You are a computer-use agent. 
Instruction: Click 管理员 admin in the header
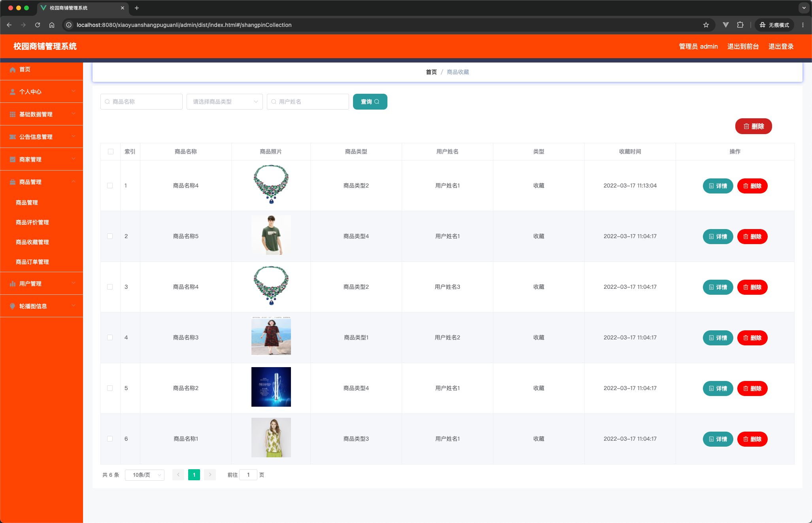click(x=698, y=46)
